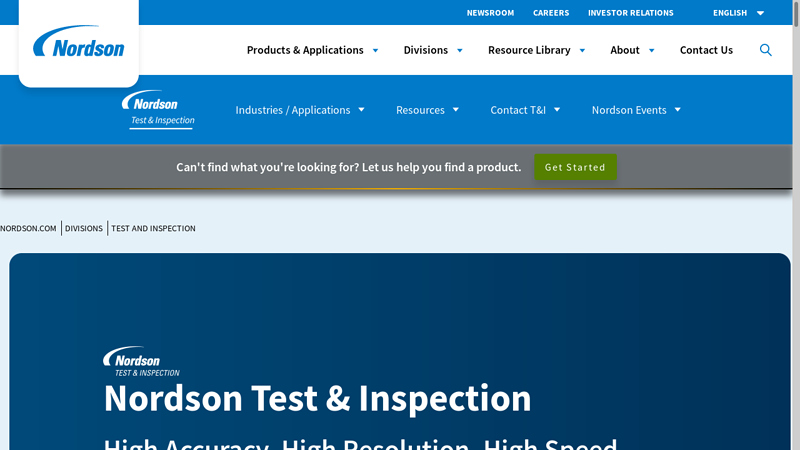Open the Resources menu in blue bar
This screenshot has width=800, height=450.
420,110
